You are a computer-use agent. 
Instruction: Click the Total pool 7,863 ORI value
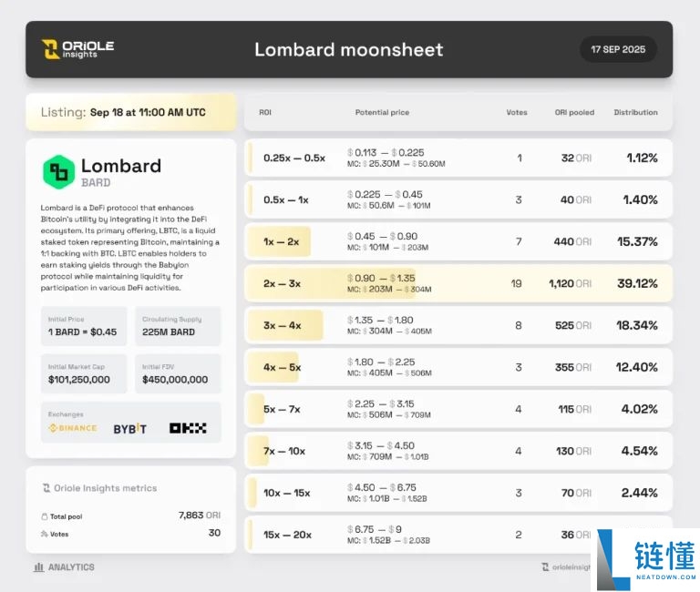(x=200, y=515)
